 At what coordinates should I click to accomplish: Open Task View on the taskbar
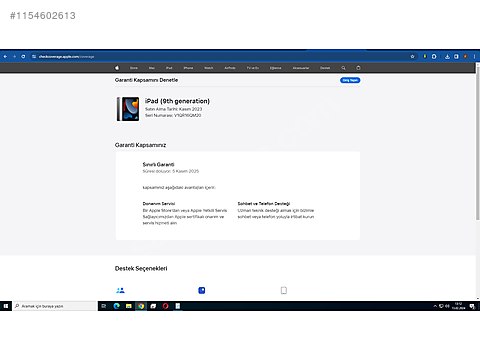point(104,306)
